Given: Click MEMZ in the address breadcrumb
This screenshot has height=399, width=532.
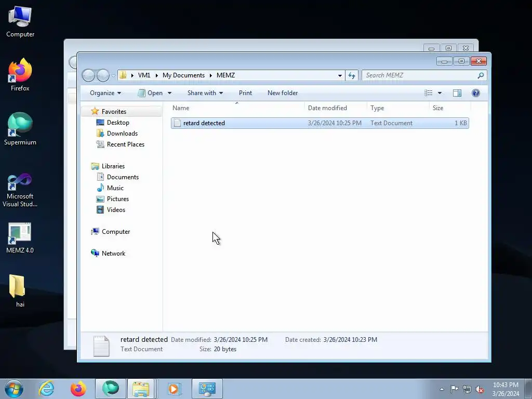Looking at the screenshot, I should [x=225, y=75].
